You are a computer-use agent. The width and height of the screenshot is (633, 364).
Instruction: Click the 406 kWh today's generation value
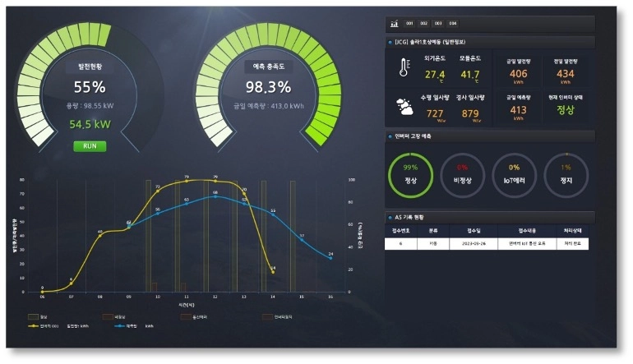tap(519, 74)
